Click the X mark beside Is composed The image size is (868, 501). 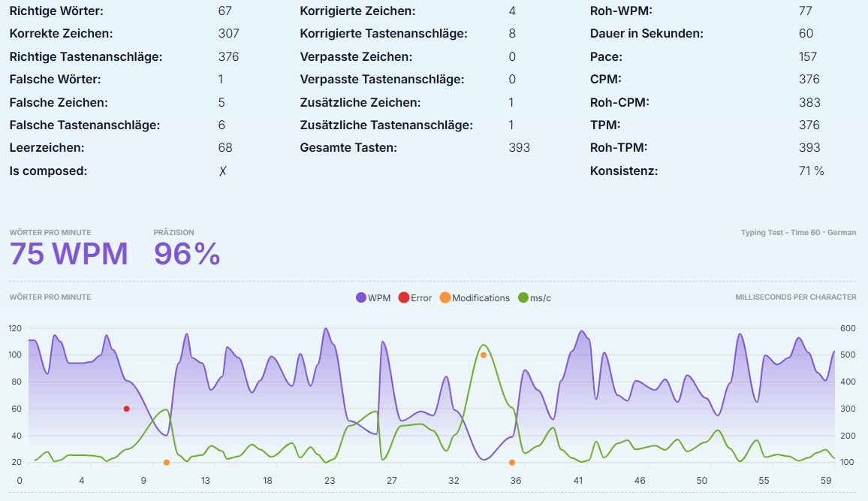[222, 171]
